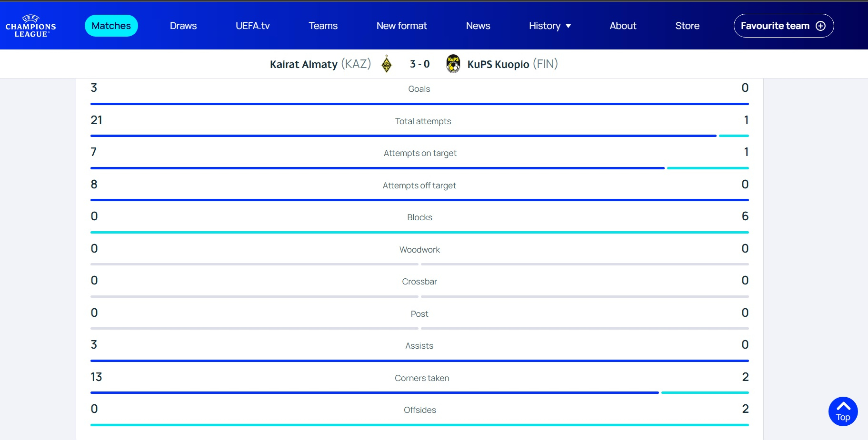Click KuPS's 2 offsides value
Image resolution: width=868 pixels, height=440 pixels.
coord(745,409)
